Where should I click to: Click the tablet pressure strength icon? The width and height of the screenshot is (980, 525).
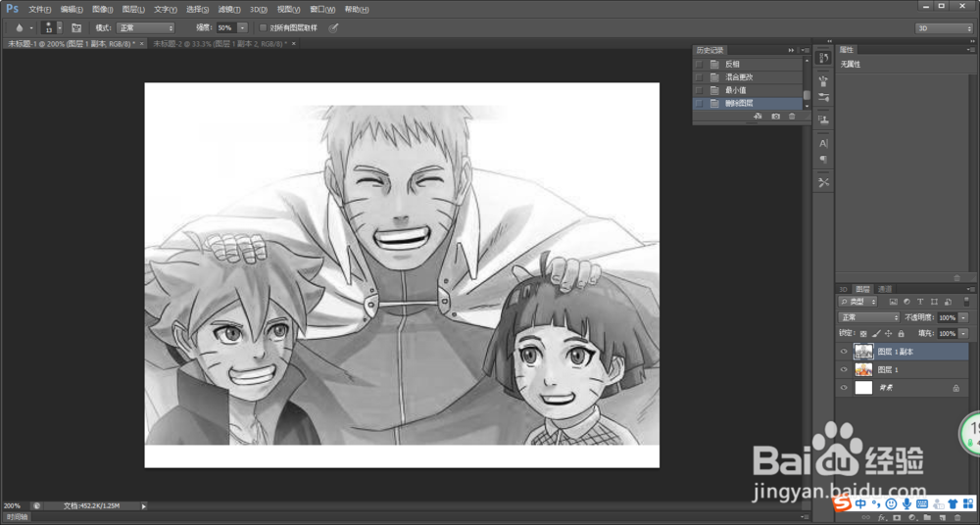click(334, 28)
